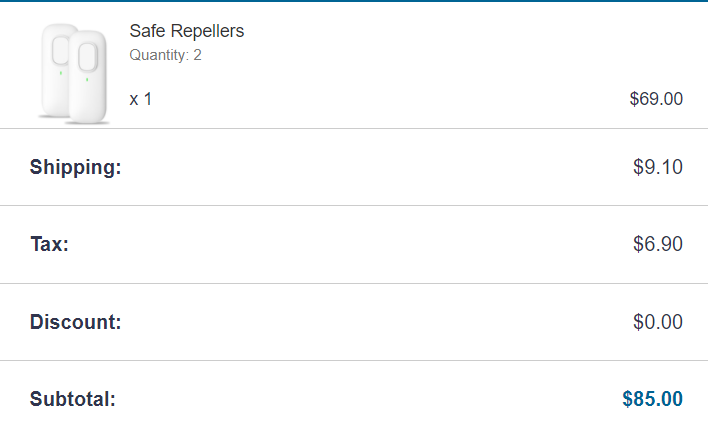This screenshot has height=437, width=708.
Task: Click the Quantity: 2 text
Action: [x=165, y=55]
